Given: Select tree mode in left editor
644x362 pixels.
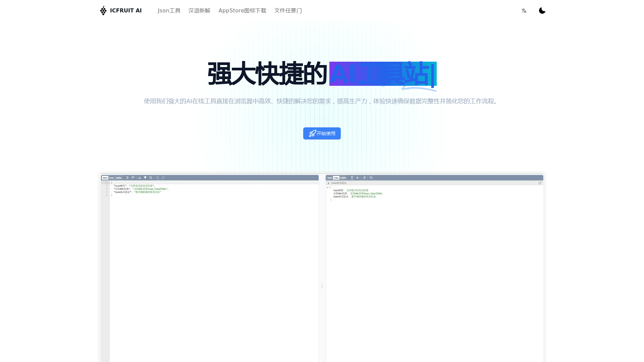Looking at the screenshot, I should (111, 178).
